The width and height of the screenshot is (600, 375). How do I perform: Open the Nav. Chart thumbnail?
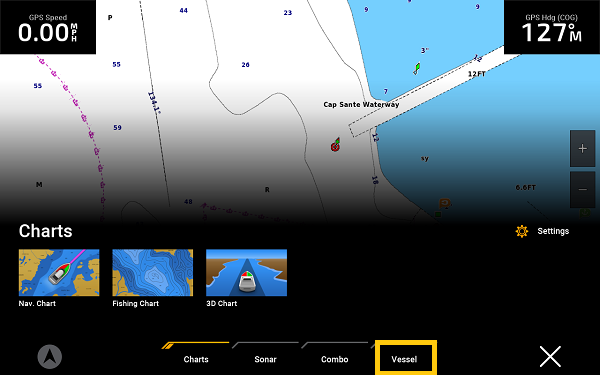59,272
